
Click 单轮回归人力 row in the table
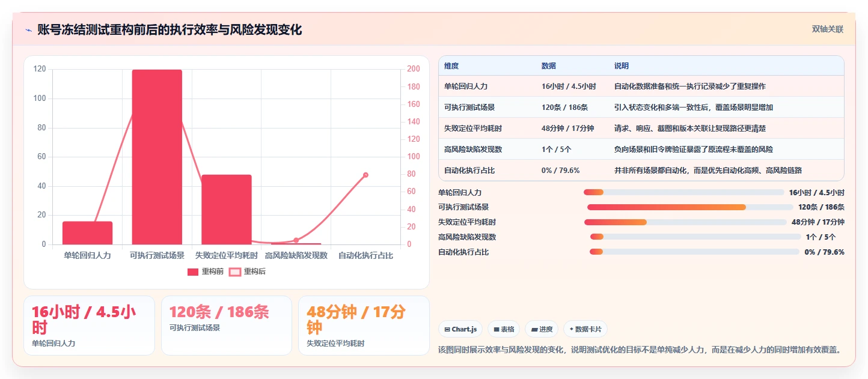click(x=641, y=86)
